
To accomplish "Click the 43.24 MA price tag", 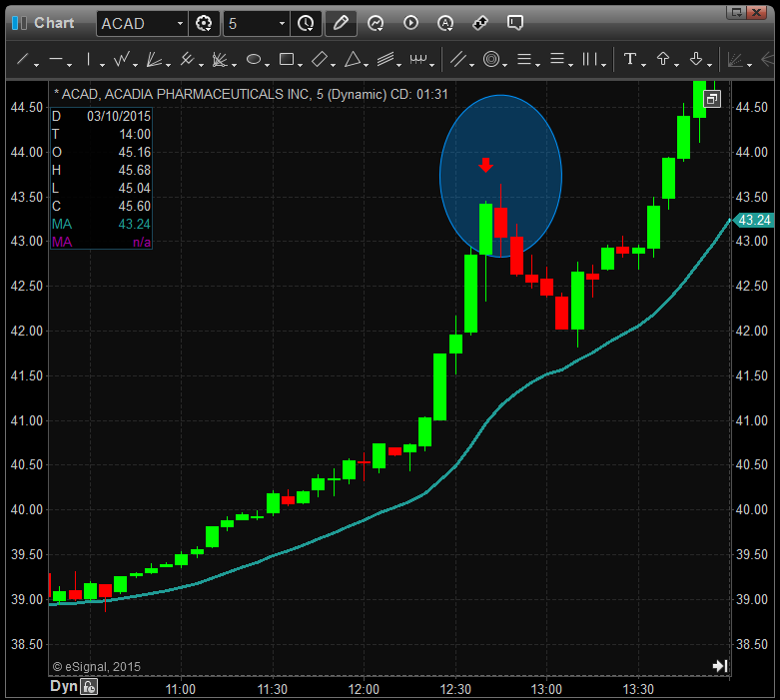I will (x=753, y=220).
